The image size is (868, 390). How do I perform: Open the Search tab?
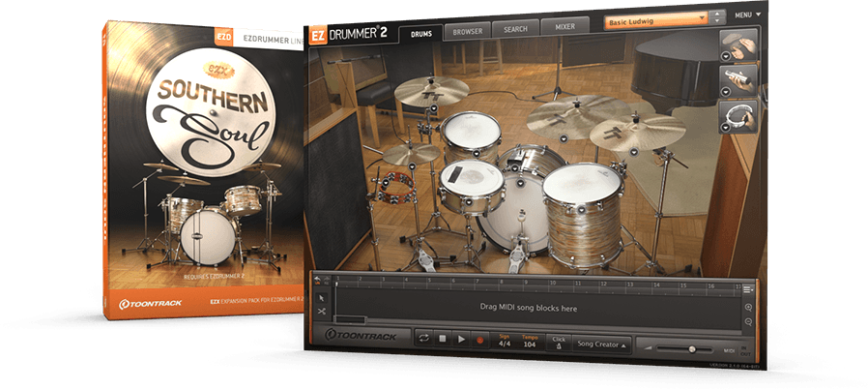pyautogui.click(x=515, y=29)
